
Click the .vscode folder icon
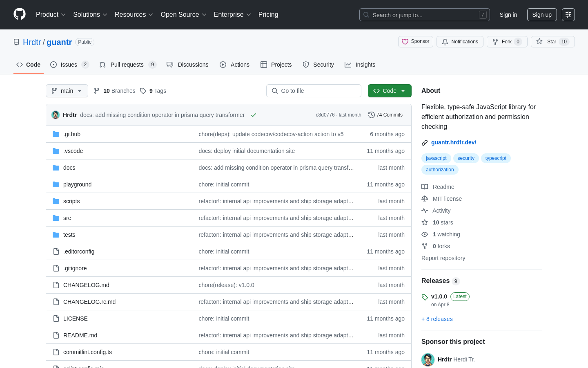pos(56,151)
